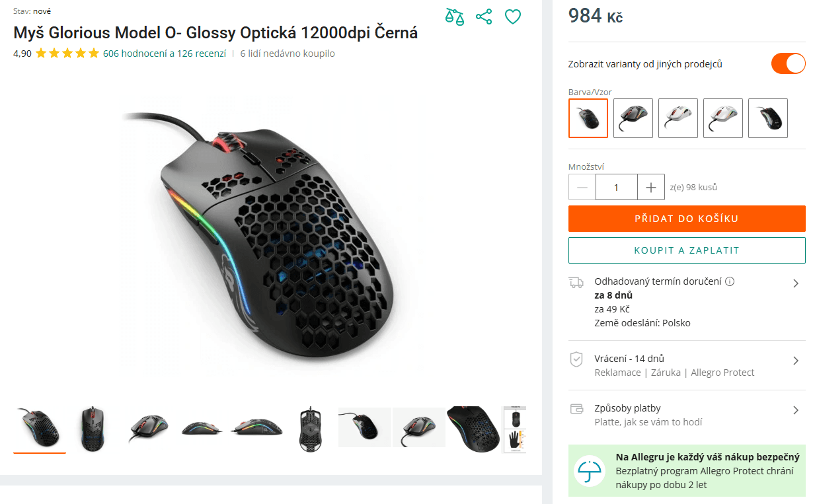Screen dimensions: 813x504
Task: Click the payment wallet icon
Action: click(576, 409)
